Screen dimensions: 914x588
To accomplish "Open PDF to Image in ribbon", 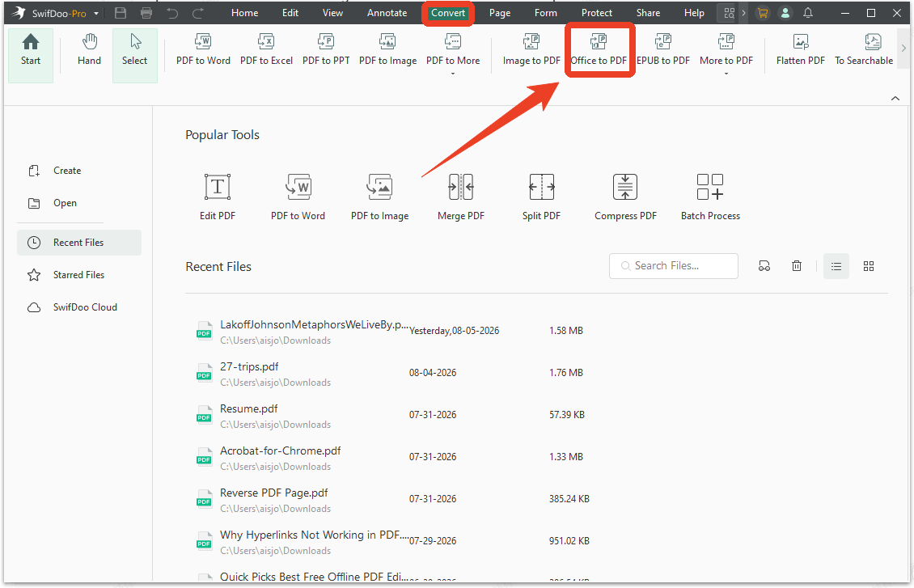I will 387,49.
